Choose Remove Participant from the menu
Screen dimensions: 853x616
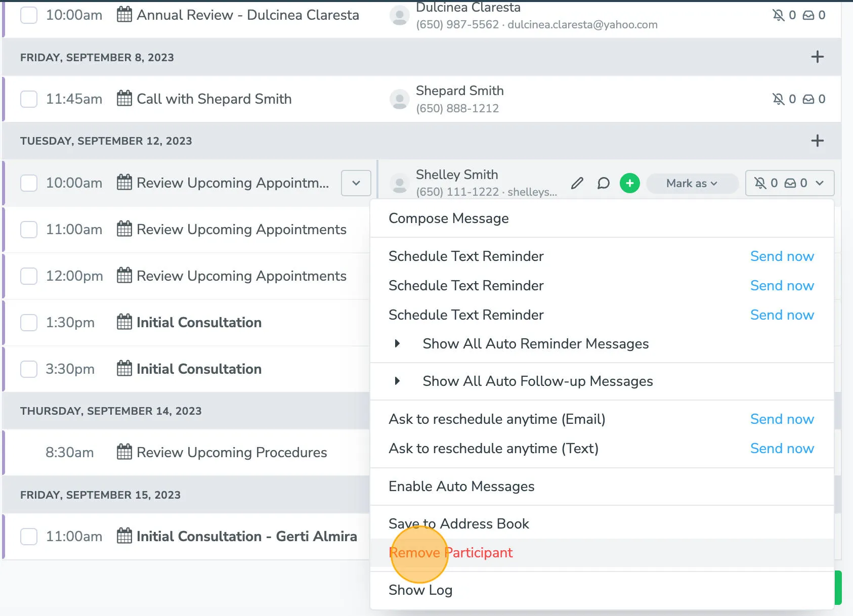450,552
